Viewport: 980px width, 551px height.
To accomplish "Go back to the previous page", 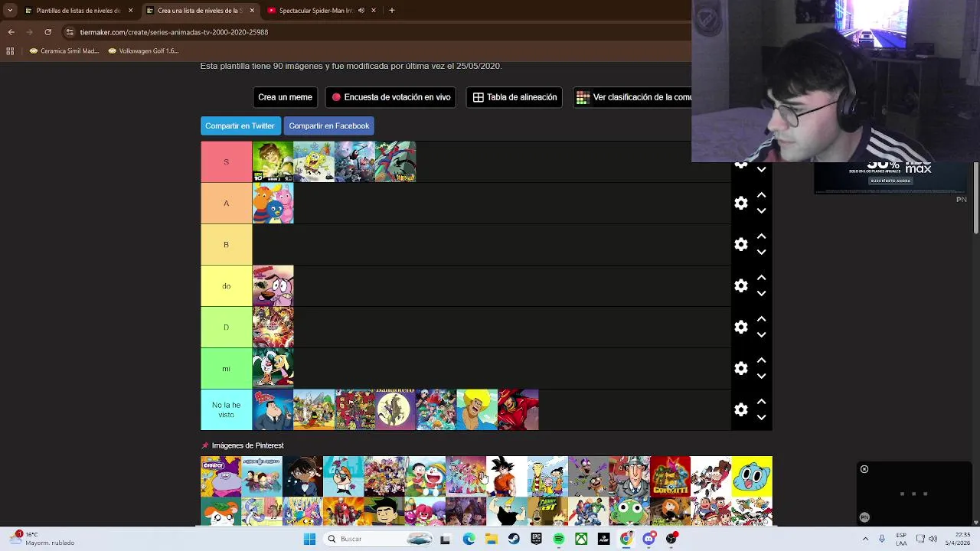I will coord(11,32).
